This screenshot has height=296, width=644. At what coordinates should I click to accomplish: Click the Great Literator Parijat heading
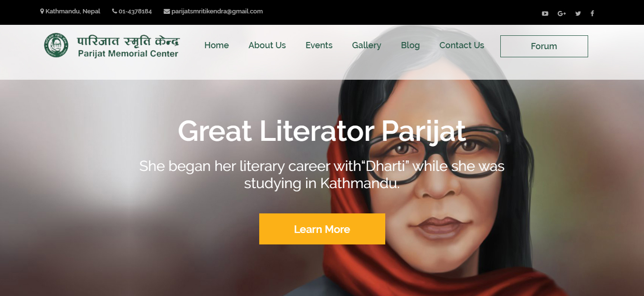click(x=322, y=130)
